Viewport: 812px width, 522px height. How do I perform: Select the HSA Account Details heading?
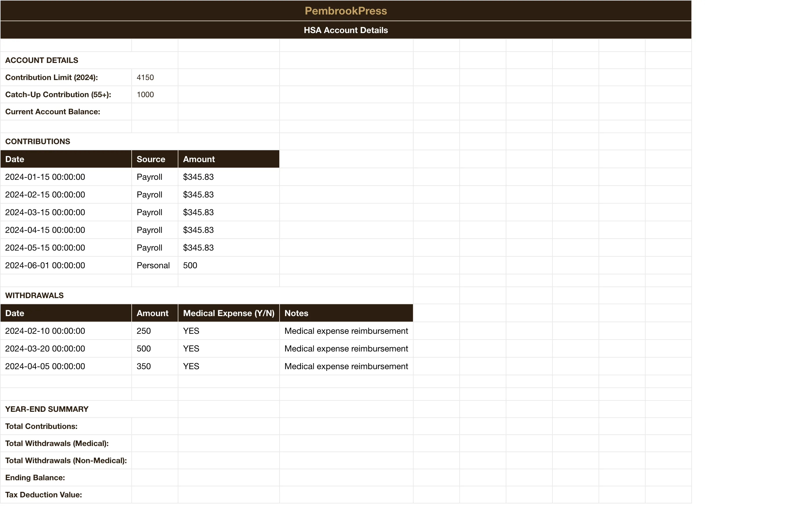tap(346, 30)
